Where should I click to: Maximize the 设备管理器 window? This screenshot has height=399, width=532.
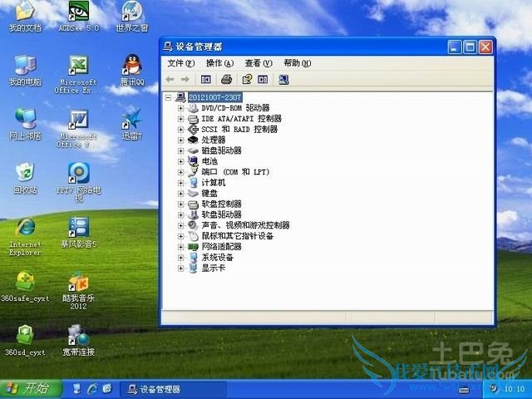pyautogui.click(x=470, y=47)
